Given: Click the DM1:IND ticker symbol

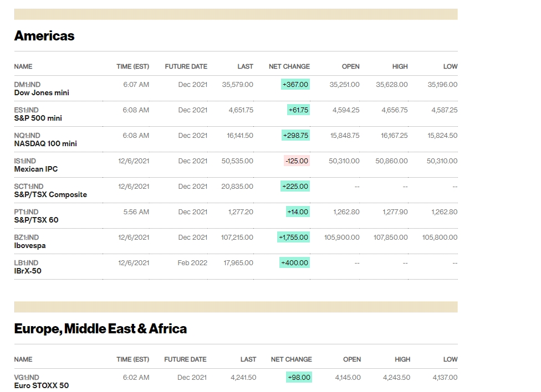Looking at the screenshot, I should [x=27, y=85].
